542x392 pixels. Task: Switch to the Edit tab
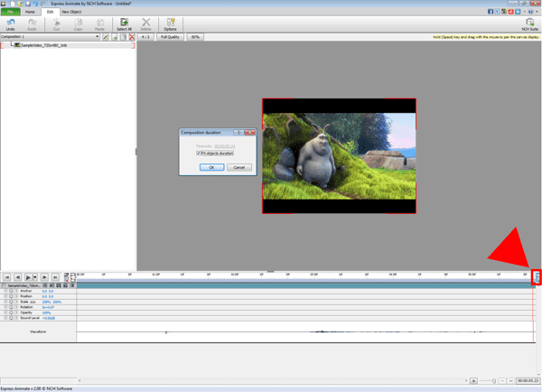tap(50, 12)
